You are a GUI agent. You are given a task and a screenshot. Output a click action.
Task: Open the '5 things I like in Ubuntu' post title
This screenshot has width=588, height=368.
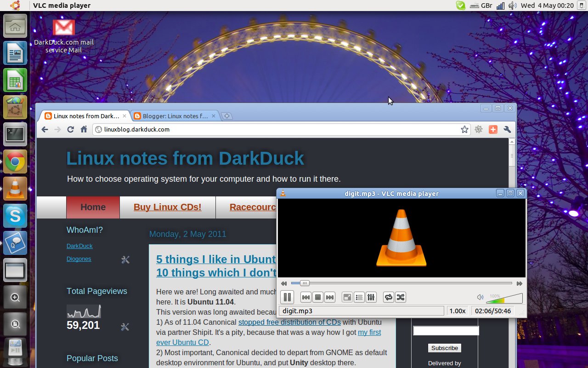tap(216, 266)
